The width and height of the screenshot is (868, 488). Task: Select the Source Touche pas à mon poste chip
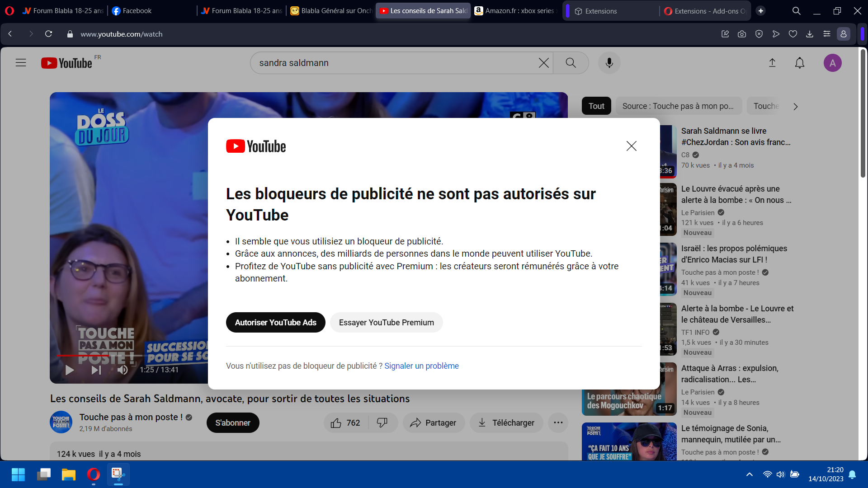[679, 106]
